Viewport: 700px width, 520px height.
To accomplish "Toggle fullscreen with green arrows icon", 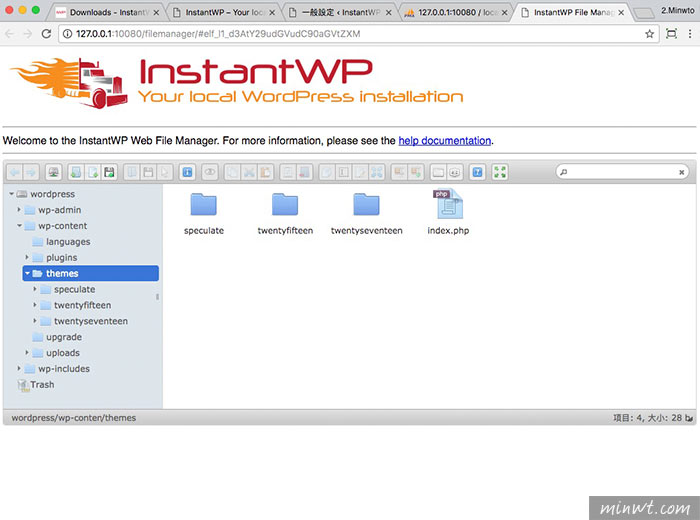I will 500,172.
